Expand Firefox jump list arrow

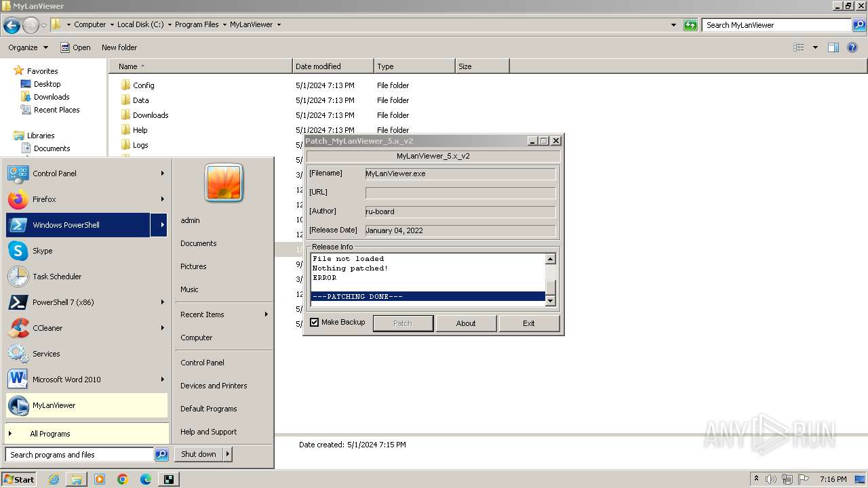click(163, 199)
